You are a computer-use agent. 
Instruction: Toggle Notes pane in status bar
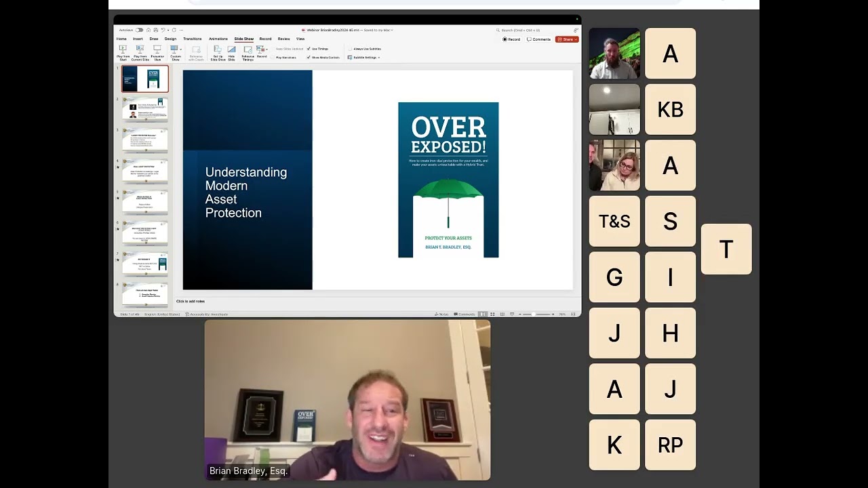441,314
